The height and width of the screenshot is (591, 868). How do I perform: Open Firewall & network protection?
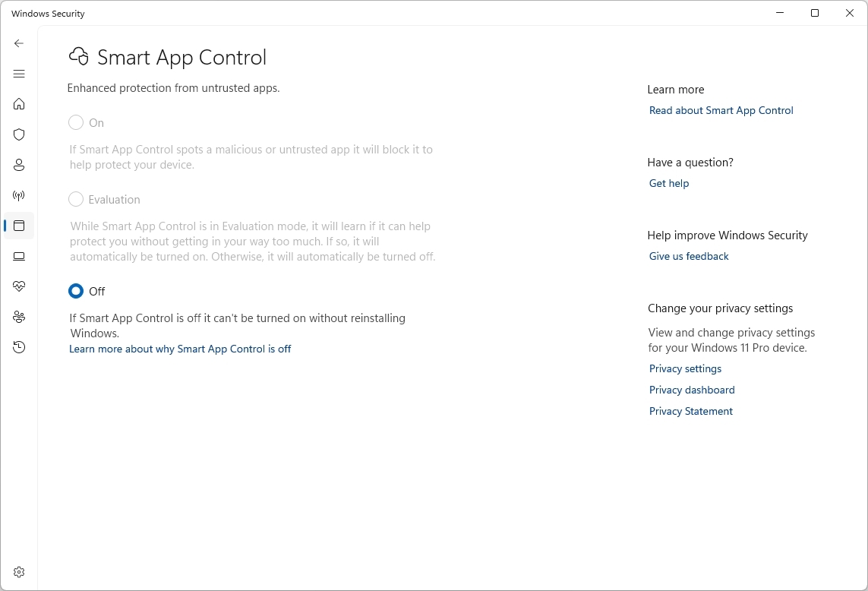[18, 195]
